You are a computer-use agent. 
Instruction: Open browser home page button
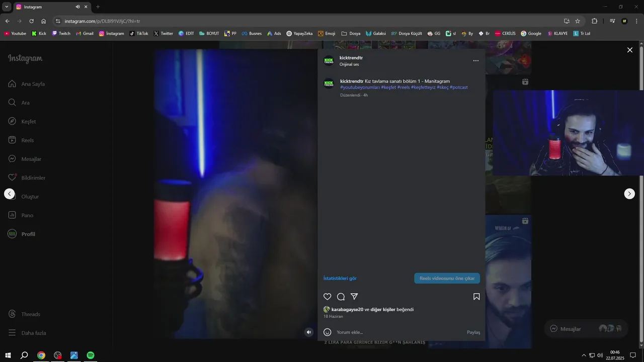pyautogui.click(x=44, y=21)
